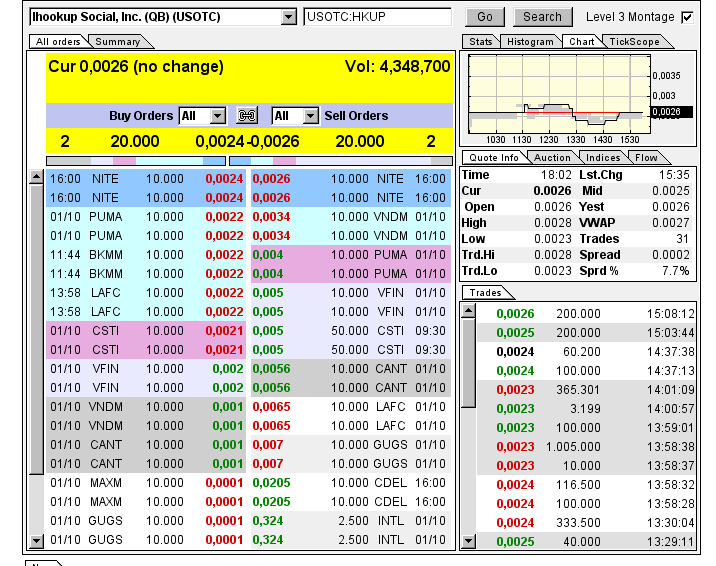Screen dimensions: 716x566
Task: Click the chain link icon between order filters
Action: [x=246, y=116]
